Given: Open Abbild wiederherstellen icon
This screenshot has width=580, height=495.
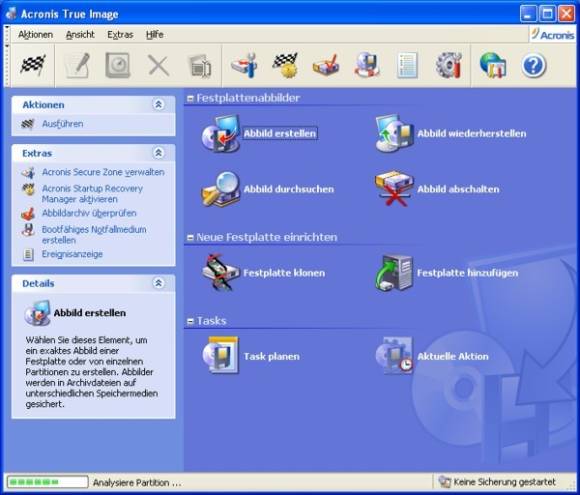Looking at the screenshot, I should coord(394,134).
